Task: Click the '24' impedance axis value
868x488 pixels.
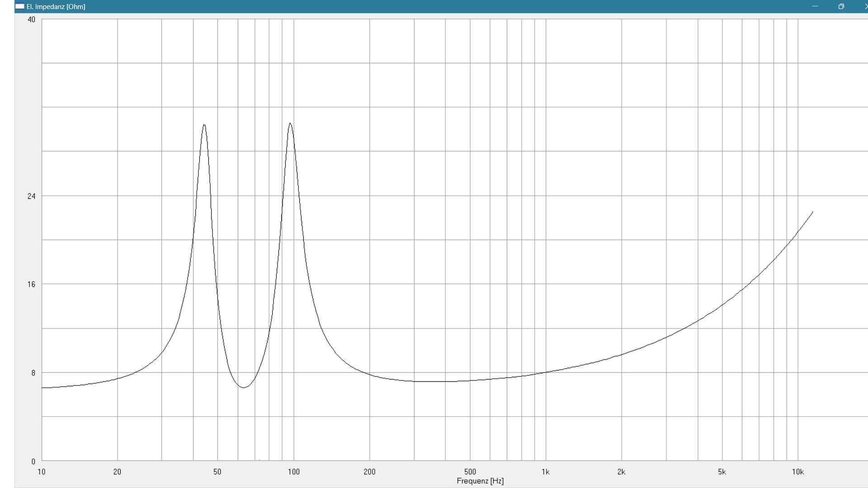Action: point(31,196)
